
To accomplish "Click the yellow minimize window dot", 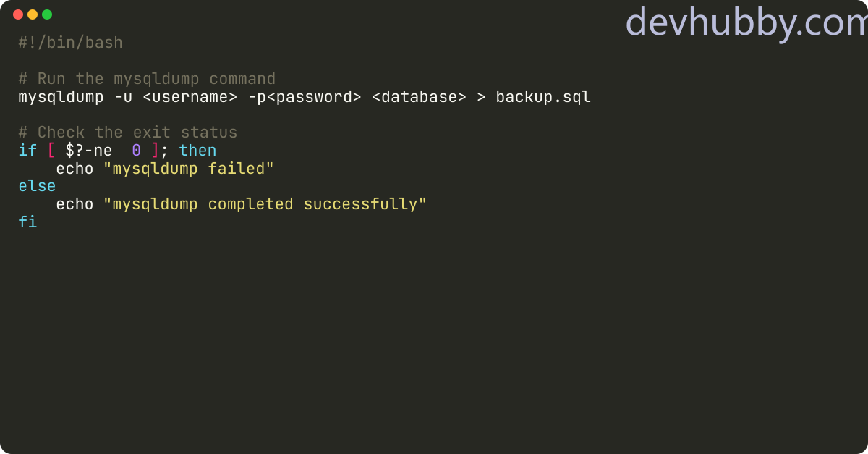I will click(33, 14).
